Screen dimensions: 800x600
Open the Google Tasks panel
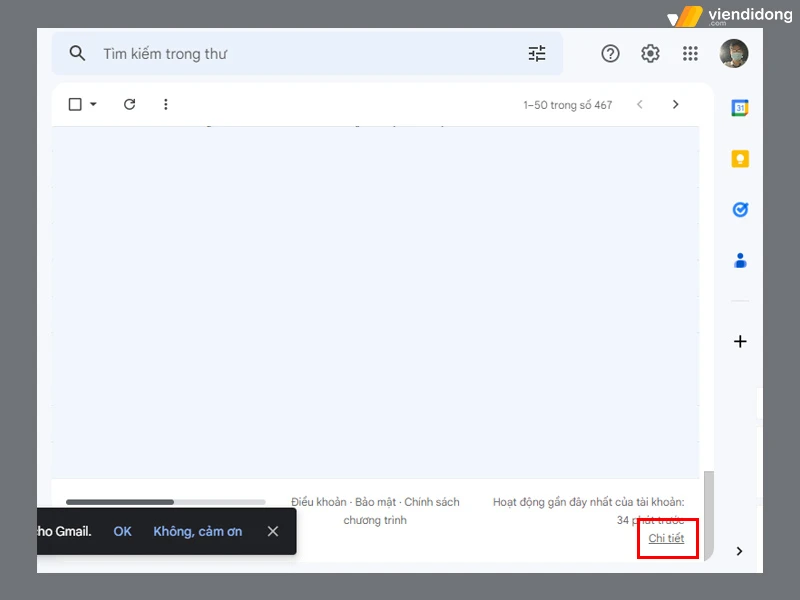739,209
